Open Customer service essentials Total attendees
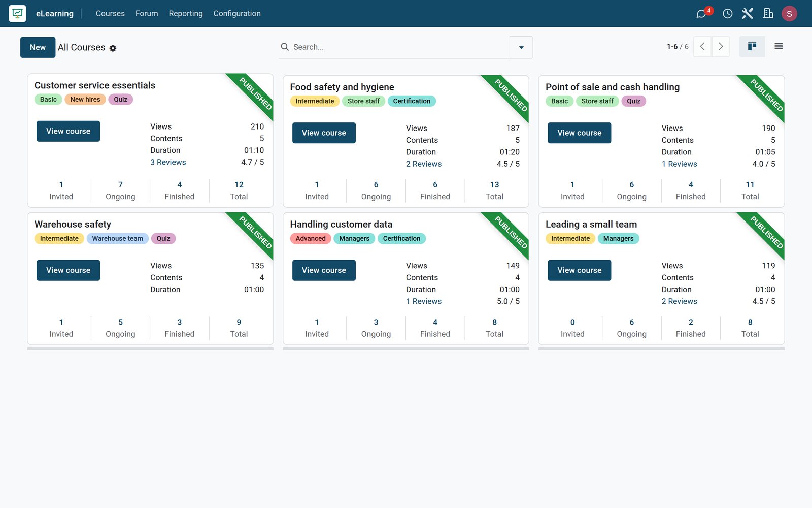Image resolution: width=812 pixels, height=508 pixels. pos(239,190)
